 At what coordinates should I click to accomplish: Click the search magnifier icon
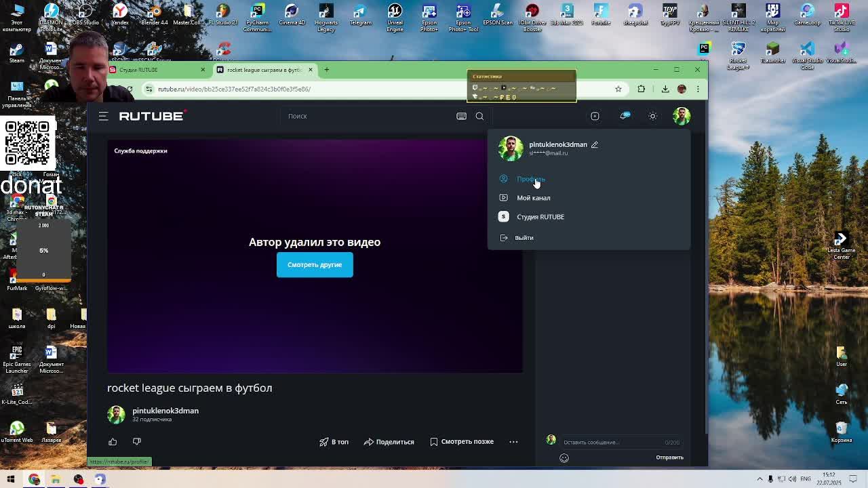pos(479,116)
